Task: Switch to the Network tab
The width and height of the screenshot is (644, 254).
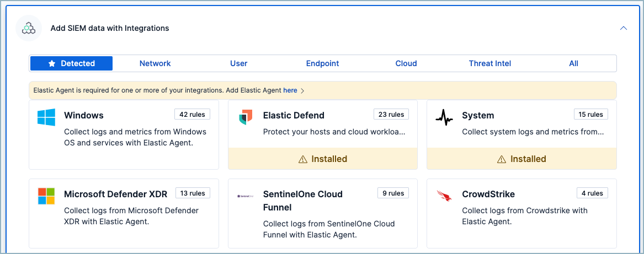Action: (x=155, y=63)
